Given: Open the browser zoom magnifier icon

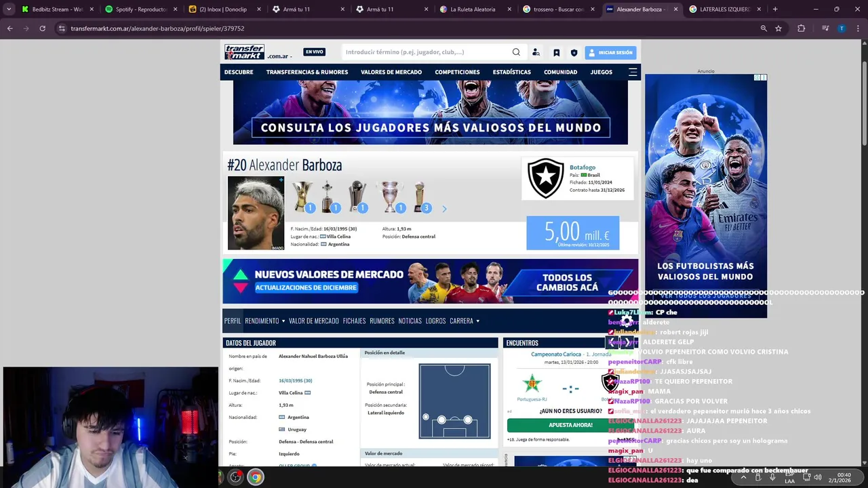Looking at the screenshot, I should (x=764, y=28).
